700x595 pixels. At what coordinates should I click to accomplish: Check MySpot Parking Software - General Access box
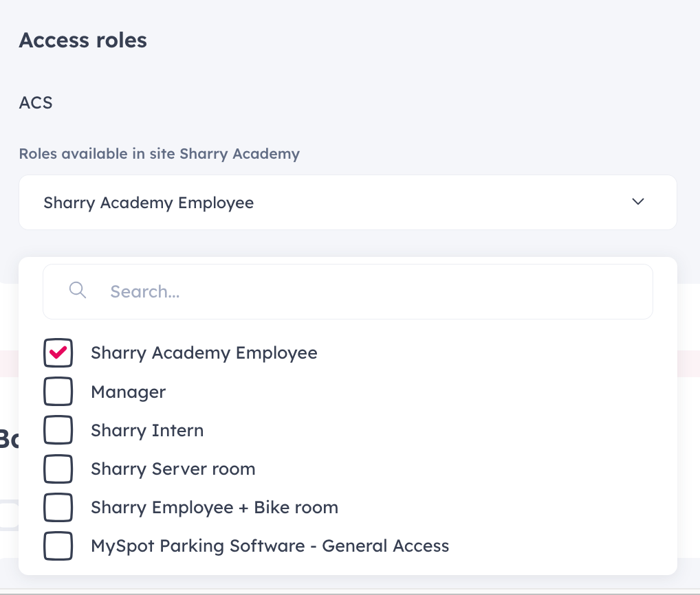[58, 546]
